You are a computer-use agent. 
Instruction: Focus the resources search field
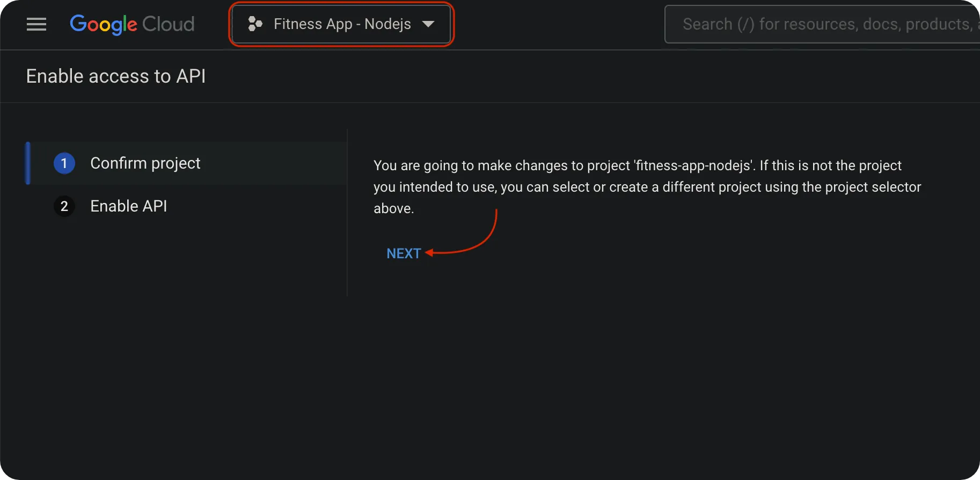click(x=822, y=24)
